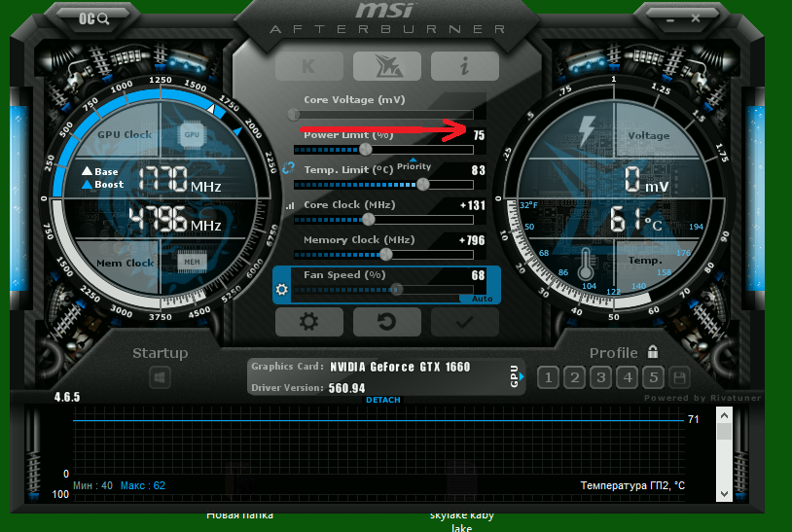
Task: Click the Макс : 62 graph value
Action: coord(143,485)
